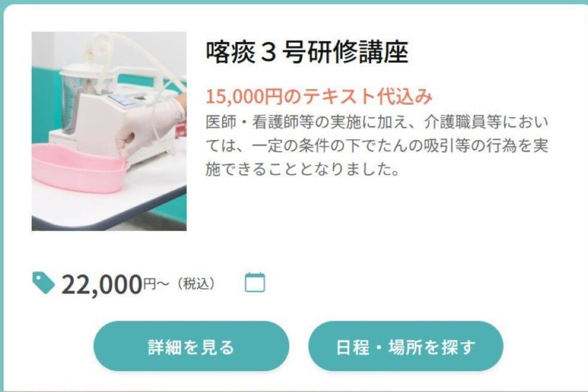Screen dimensions: 588x392
Task: Click the (税込) tax label
Action: click(x=196, y=284)
